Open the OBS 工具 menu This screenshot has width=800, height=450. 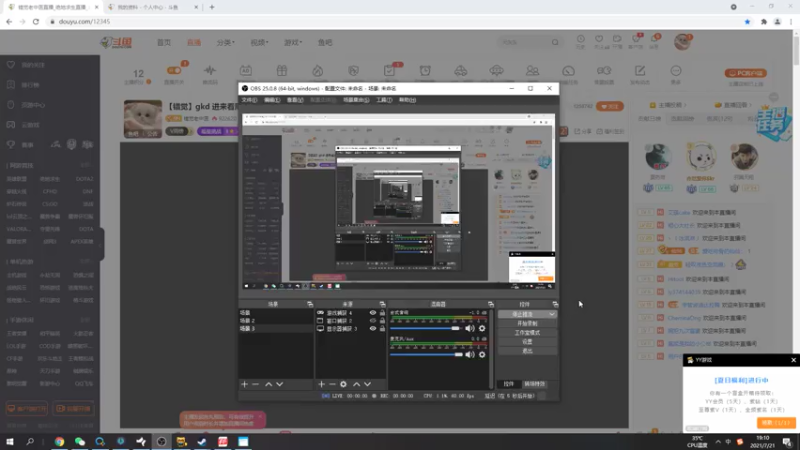point(384,100)
